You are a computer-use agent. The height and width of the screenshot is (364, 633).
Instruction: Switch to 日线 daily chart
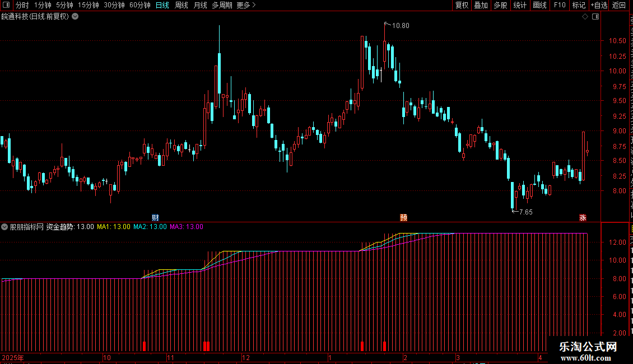pyautogui.click(x=162, y=5)
